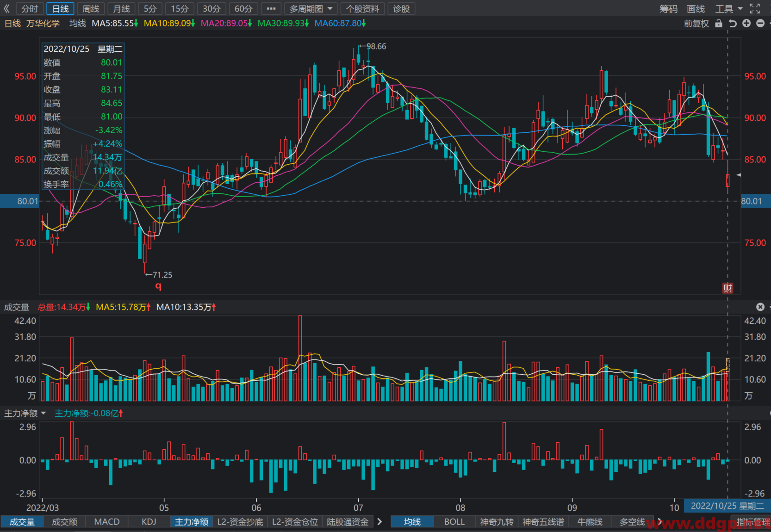Image resolution: width=771 pixels, height=532 pixels.
Task: Select the KDJ indicator tab
Action: click(149, 522)
